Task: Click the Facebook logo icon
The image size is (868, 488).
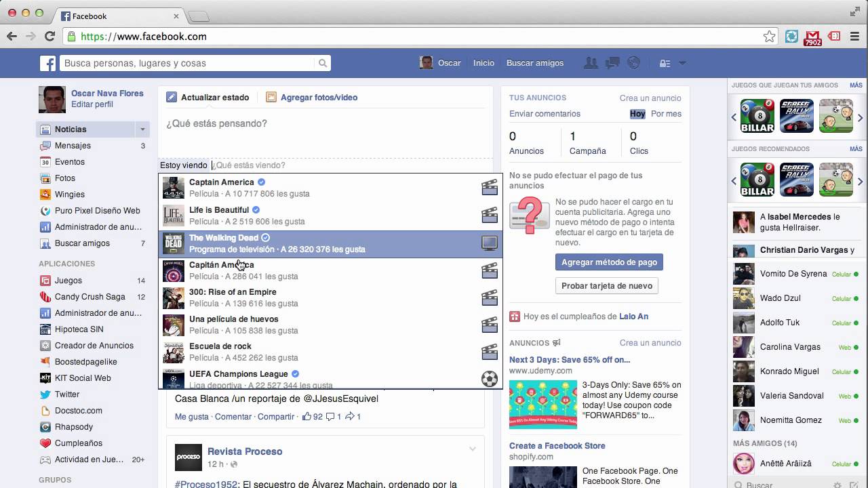Action: (x=47, y=63)
